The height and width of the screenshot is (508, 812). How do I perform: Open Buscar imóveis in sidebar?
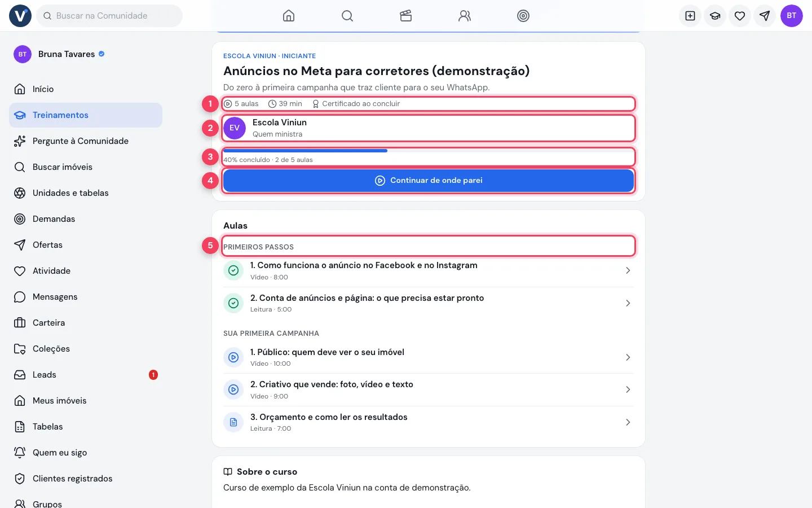pyautogui.click(x=86, y=167)
